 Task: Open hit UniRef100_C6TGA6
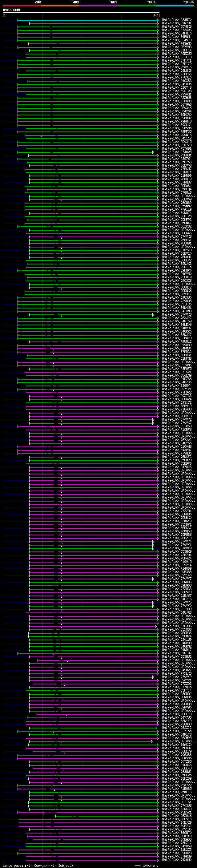point(177,104)
